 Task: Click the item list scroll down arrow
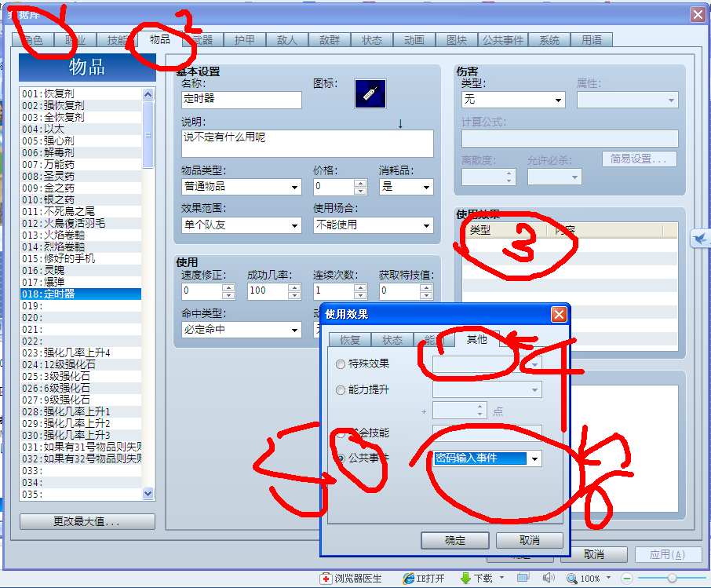click(x=148, y=494)
